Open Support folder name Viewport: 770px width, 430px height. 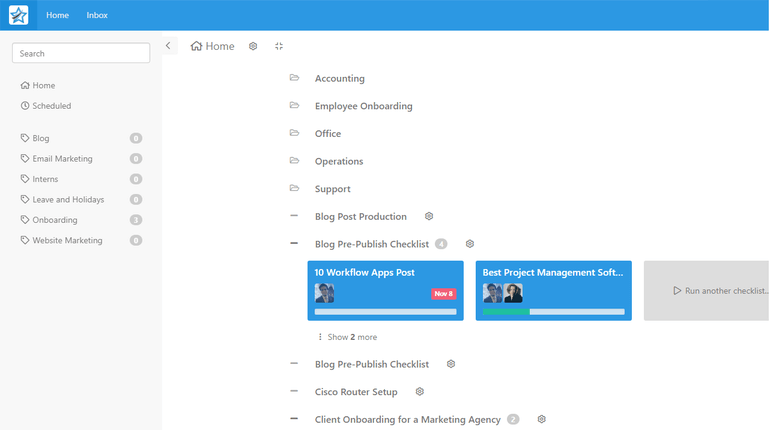332,189
